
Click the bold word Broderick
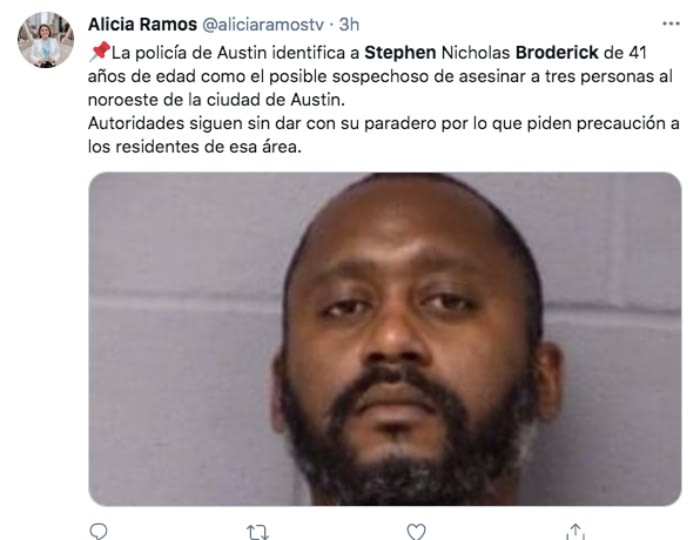(557, 53)
